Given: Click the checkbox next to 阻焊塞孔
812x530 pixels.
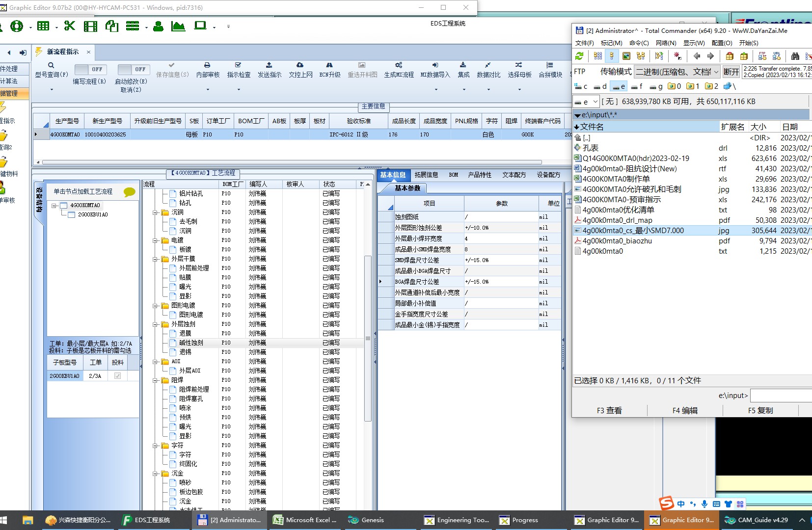Looking at the screenshot, I should (173, 398).
